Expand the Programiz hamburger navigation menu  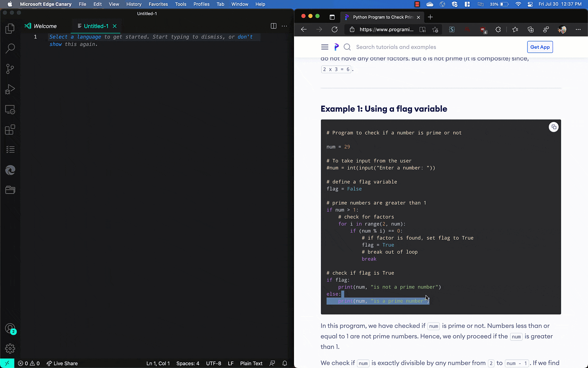pos(325,47)
